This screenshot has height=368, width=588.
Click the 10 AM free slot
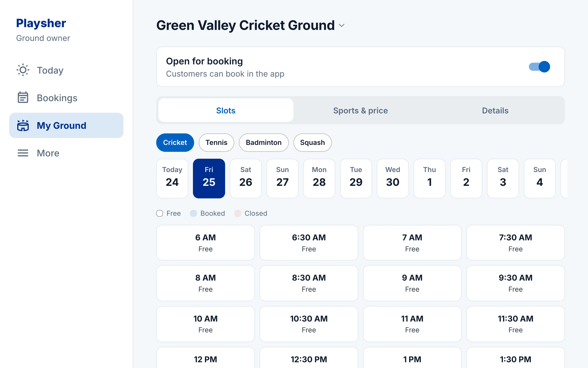point(206,324)
